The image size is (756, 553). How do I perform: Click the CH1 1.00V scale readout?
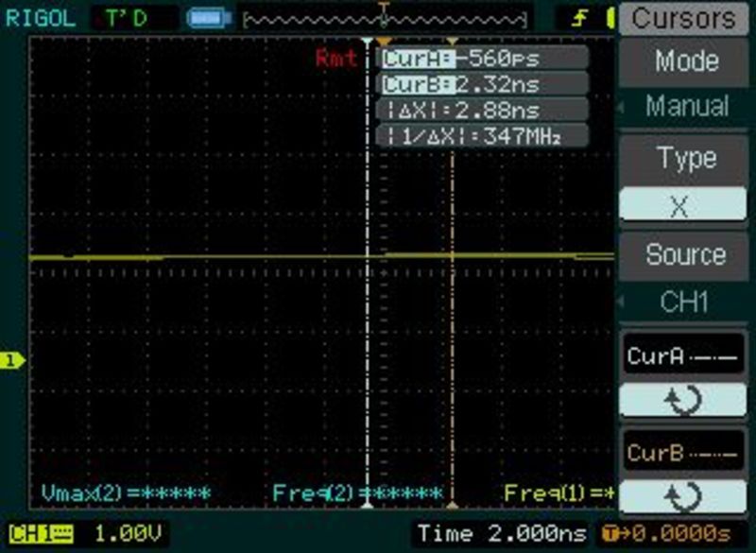[x=128, y=534]
